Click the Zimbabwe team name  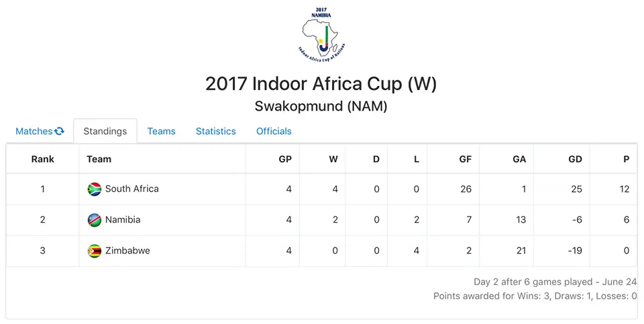(x=127, y=251)
